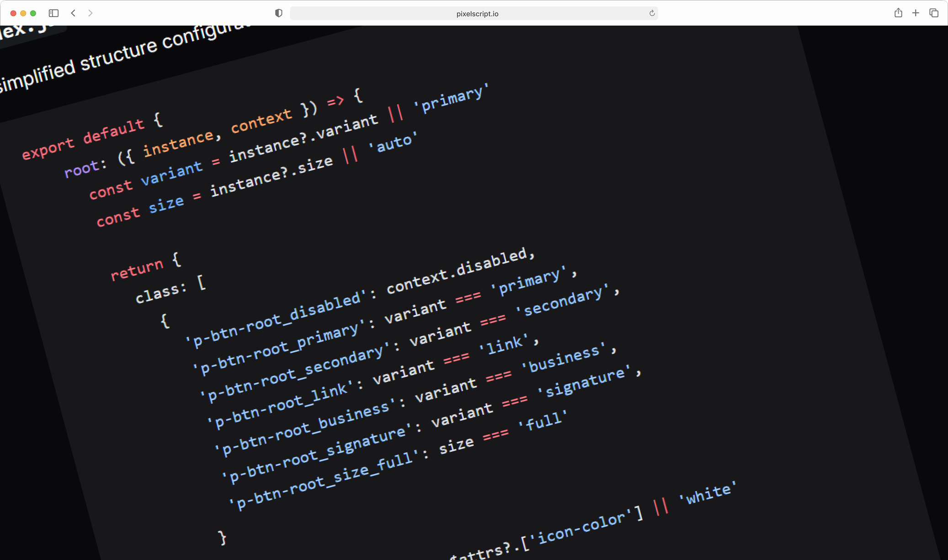Click the 'simplified structure' heading text
948x560 pixels.
pos(79,66)
